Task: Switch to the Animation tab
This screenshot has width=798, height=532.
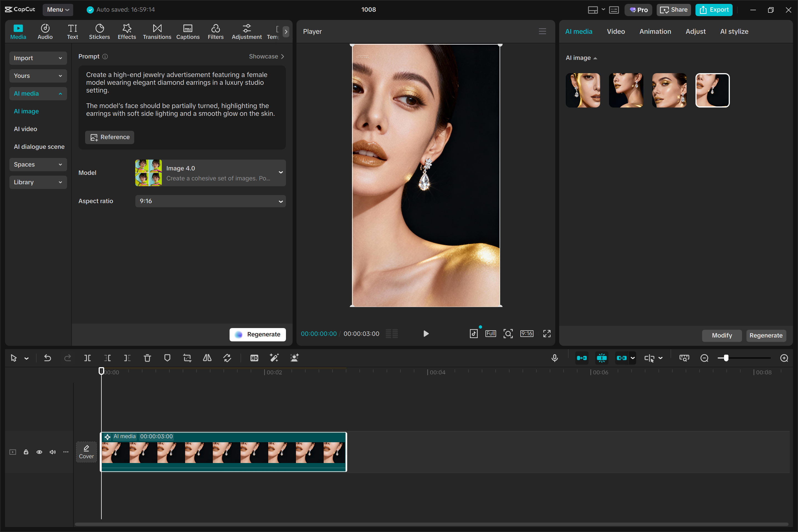Action: click(x=655, y=31)
